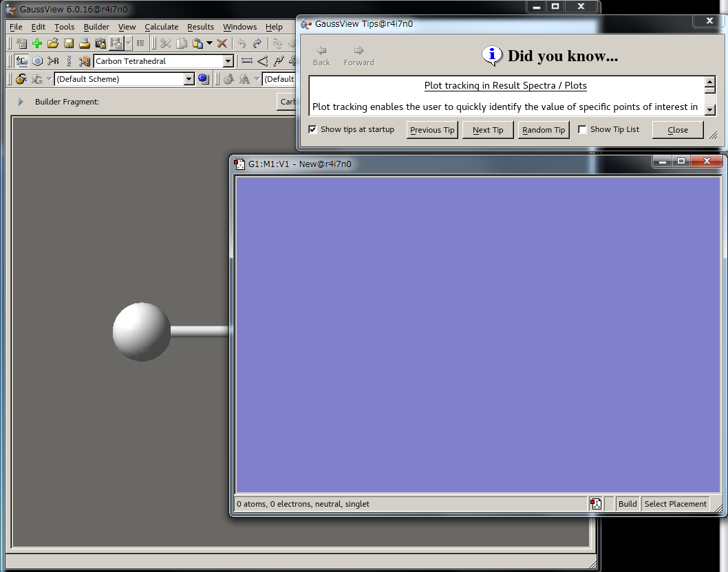The height and width of the screenshot is (572, 728).
Task: Click the tip text scroll down arrow
Action: click(x=710, y=111)
